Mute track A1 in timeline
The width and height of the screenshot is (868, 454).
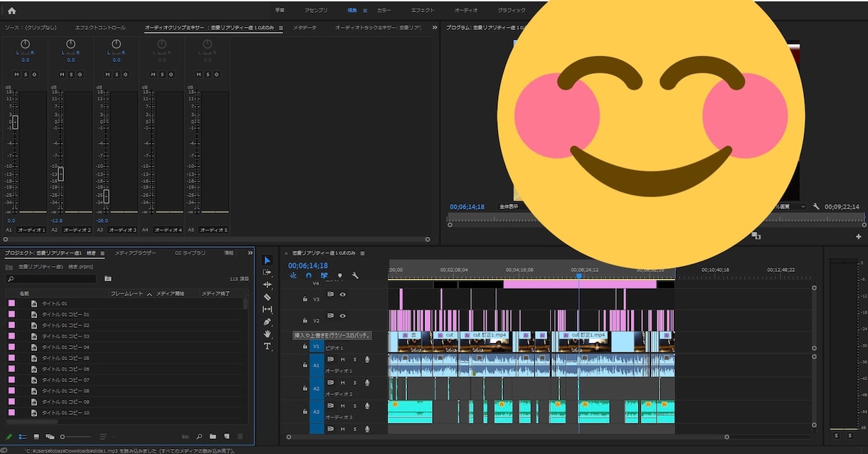(342, 359)
